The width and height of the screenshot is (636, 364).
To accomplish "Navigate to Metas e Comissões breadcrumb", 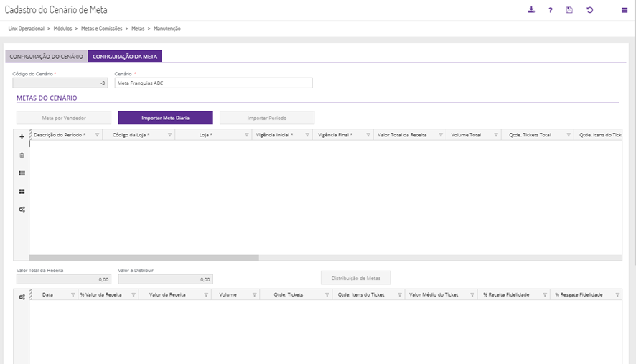I will click(x=101, y=29).
